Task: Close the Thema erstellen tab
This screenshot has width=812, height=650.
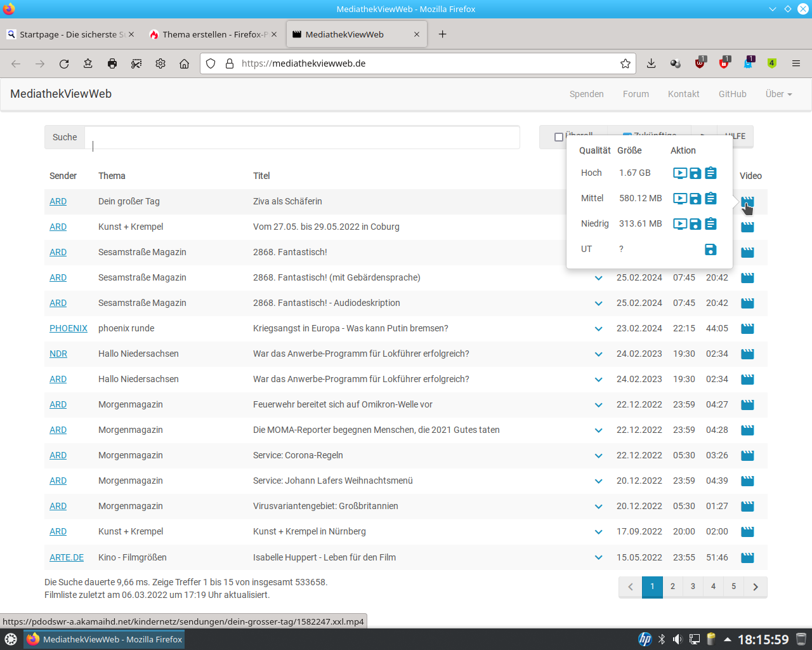Action: pyautogui.click(x=274, y=34)
